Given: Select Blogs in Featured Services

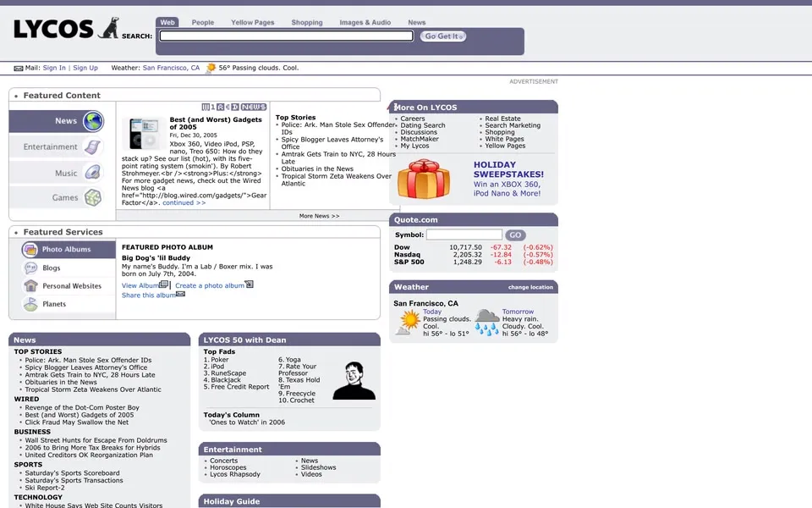Looking at the screenshot, I should (x=52, y=268).
